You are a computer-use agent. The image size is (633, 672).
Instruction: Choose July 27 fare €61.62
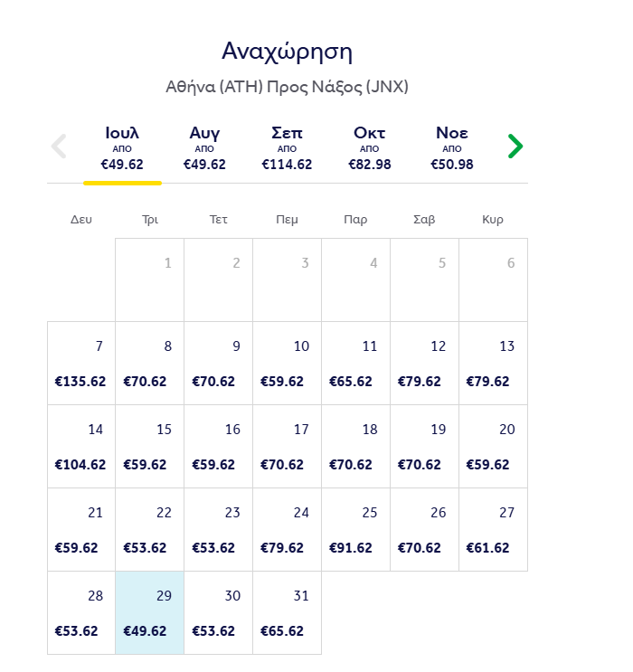[493, 529]
